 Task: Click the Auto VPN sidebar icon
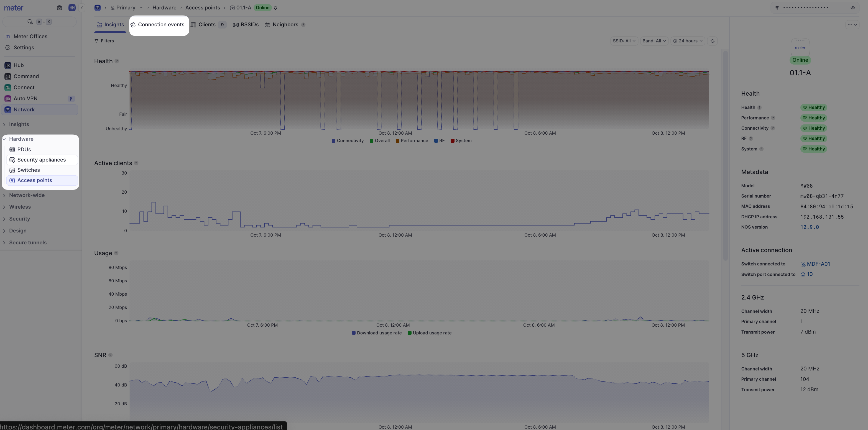[8, 99]
